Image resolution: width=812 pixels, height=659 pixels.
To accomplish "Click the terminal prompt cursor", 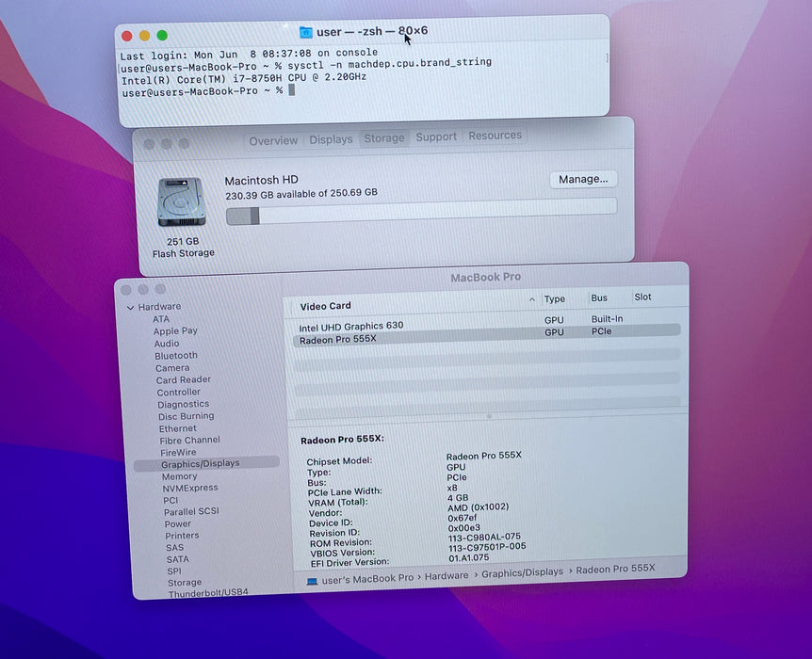I will (292, 90).
